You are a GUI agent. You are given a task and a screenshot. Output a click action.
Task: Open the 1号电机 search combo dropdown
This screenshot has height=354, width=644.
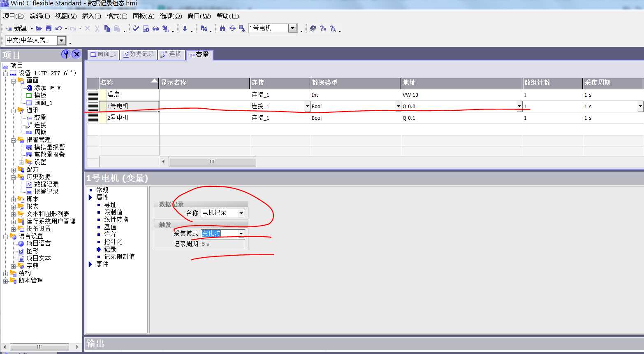tap(292, 28)
